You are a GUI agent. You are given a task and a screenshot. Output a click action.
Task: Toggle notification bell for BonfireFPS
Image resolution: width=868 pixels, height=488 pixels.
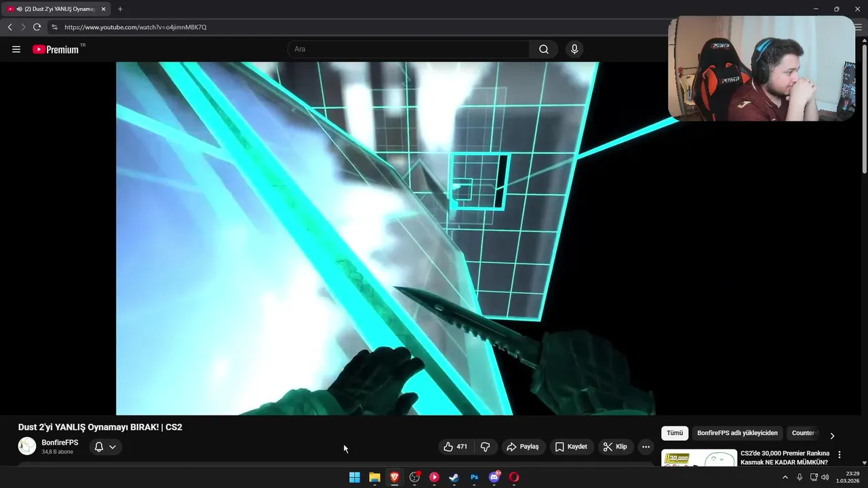pyautogui.click(x=99, y=447)
